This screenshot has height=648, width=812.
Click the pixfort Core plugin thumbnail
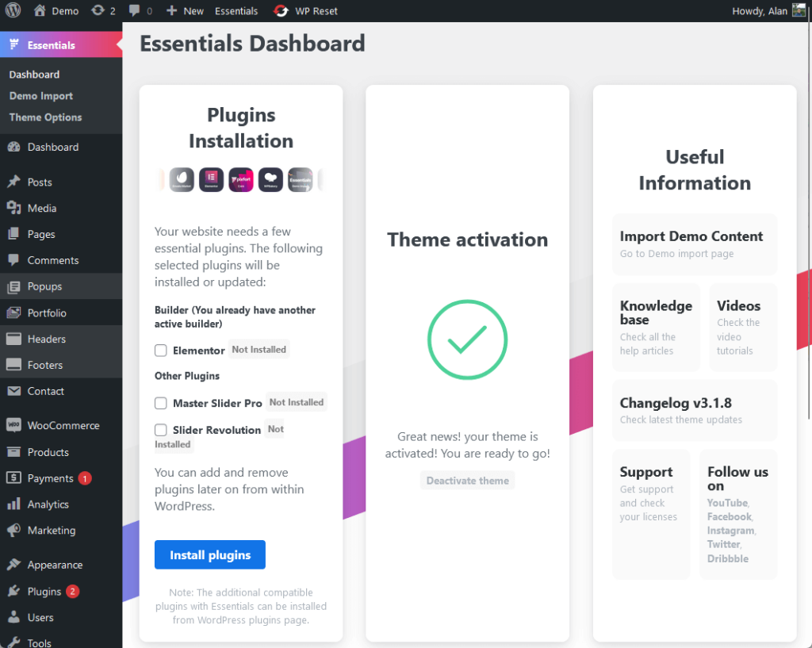tap(241, 180)
